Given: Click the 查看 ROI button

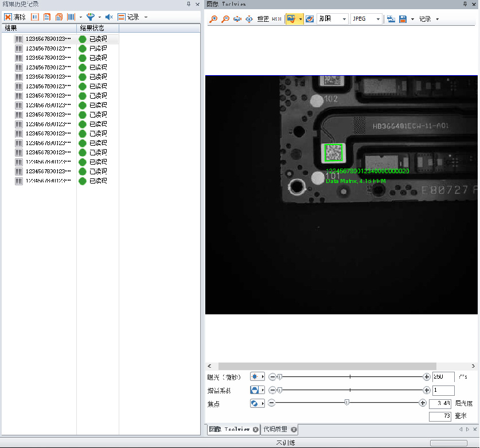Looking at the screenshot, I should tap(270, 19).
